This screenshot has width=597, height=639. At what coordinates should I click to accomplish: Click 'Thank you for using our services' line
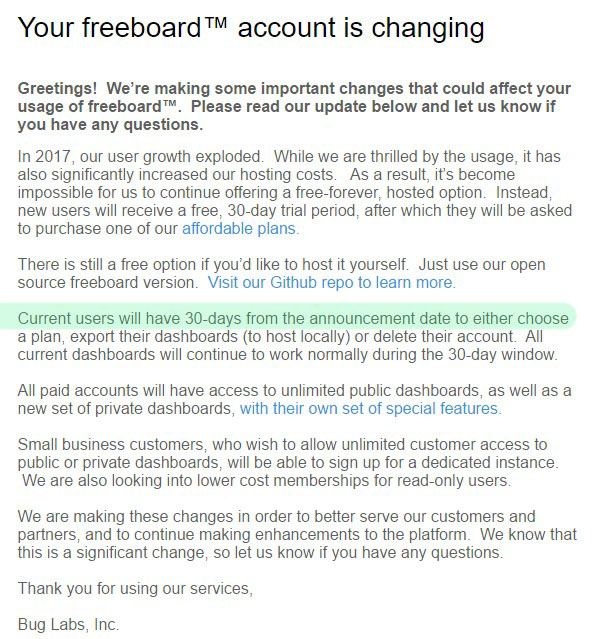tap(135, 588)
